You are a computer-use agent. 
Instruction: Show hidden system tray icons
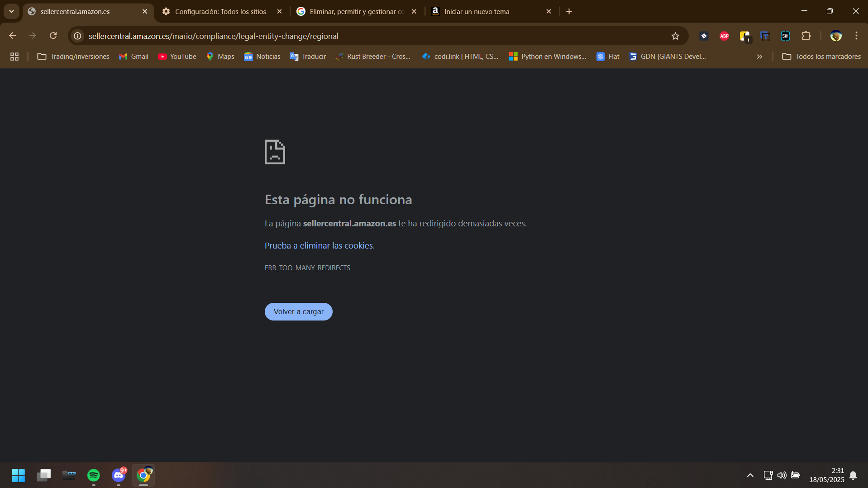[x=750, y=475]
